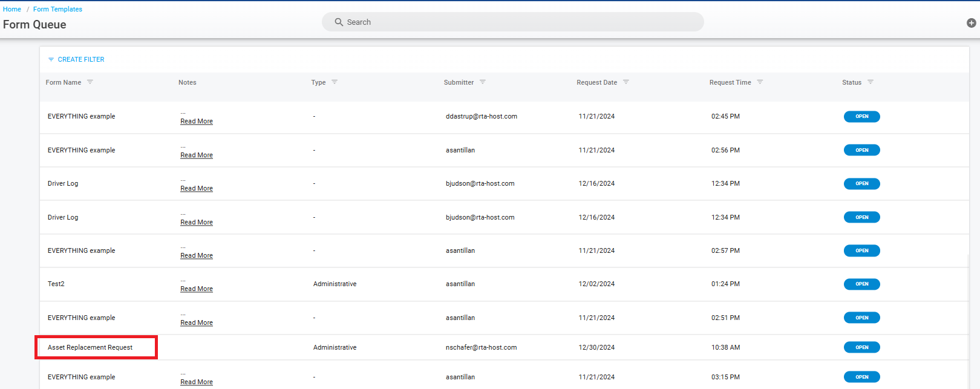Open the Asset Replacement Request form row
The image size is (980, 389).
click(x=90, y=347)
